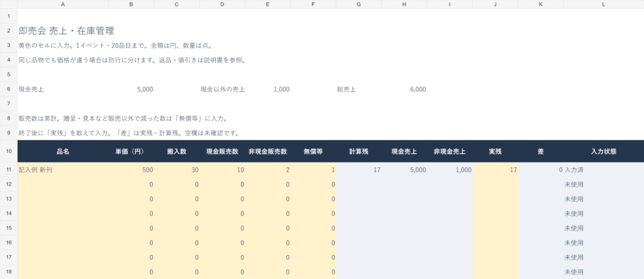Click the 入力状態 column header
The width and height of the screenshot is (644, 279).
click(603, 151)
